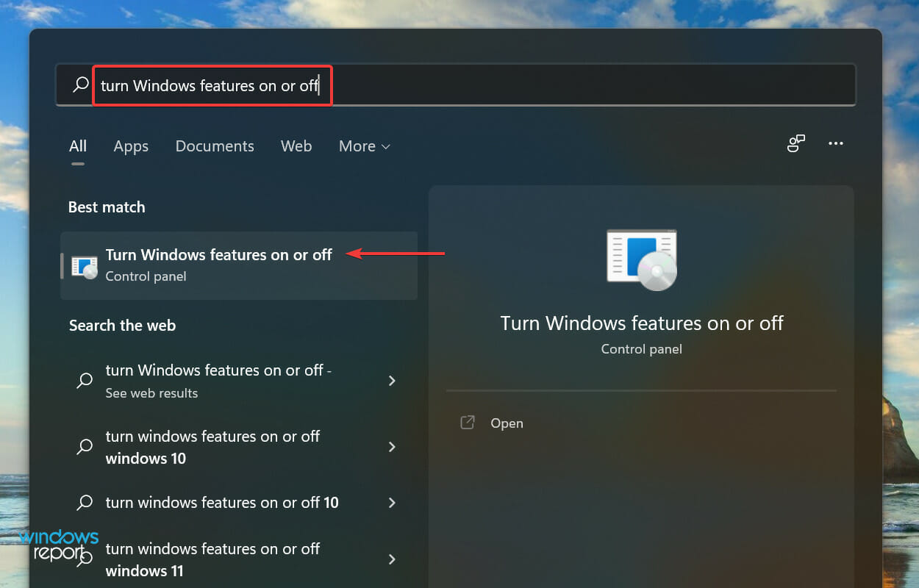Screen dimensions: 919x588
Task: Switch to the Documents tab
Action: 215,146
